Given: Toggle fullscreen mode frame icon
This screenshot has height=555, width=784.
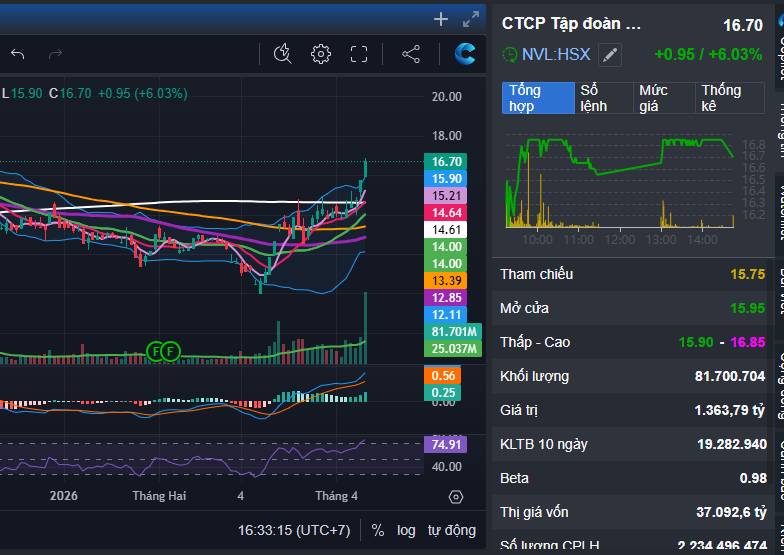Looking at the screenshot, I should [358, 54].
